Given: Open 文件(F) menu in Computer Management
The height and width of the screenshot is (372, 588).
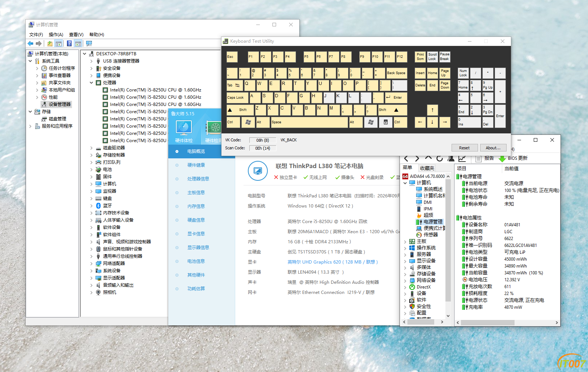Looking at the screenshot, I should pyautogui.click(x=36, y=35).
